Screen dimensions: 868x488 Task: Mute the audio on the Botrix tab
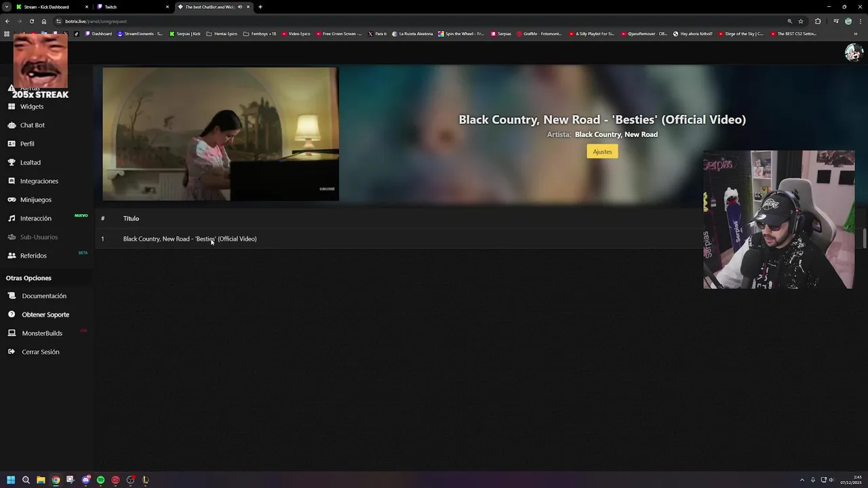point(239,7)
